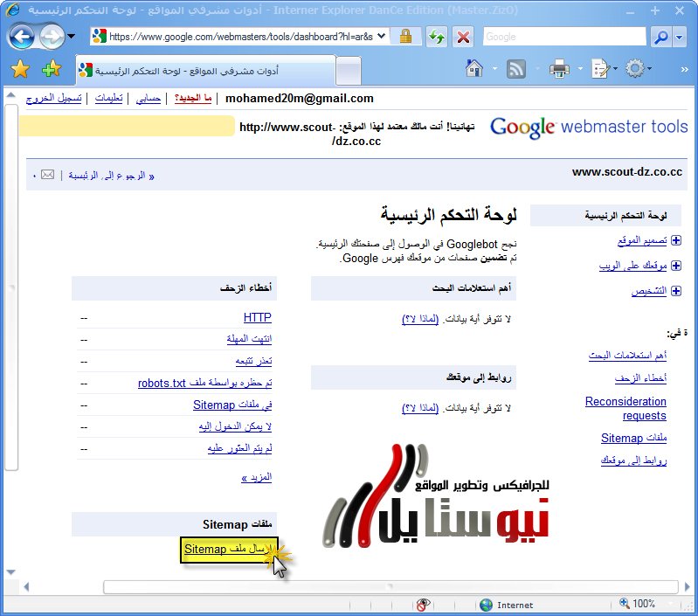698x616 pixels.
Task: Click the magnifier Search button
Action: (x=661, y=37)
